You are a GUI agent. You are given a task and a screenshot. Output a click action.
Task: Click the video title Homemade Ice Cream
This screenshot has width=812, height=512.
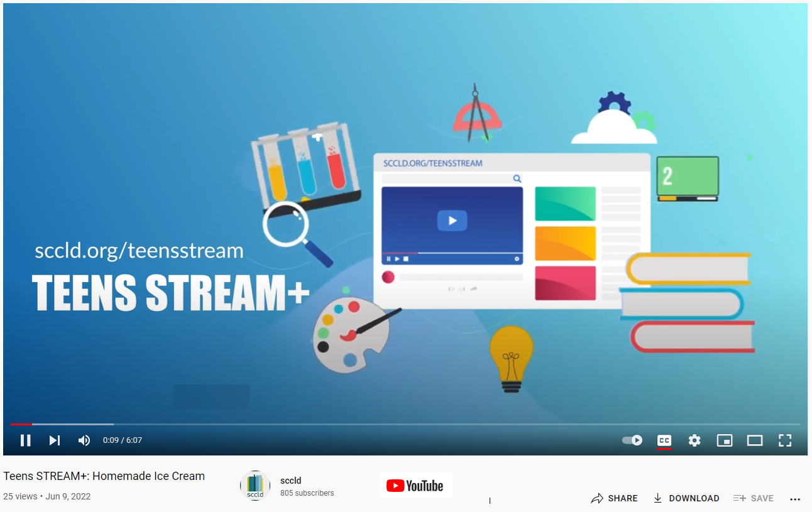coord(104,476)
